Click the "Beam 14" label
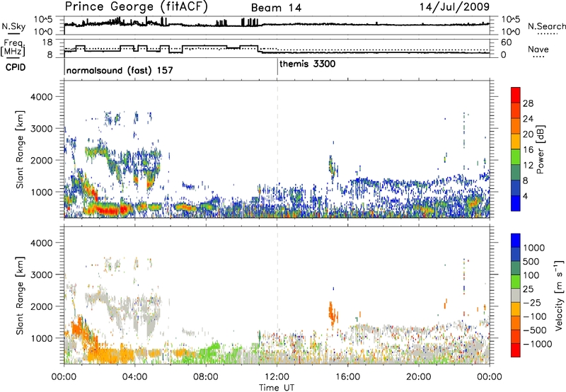The image size is (566, 392). click(276, 8)
